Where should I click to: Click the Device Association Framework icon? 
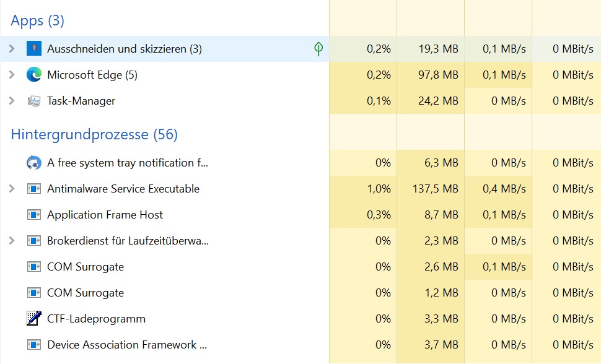point(33,345)
